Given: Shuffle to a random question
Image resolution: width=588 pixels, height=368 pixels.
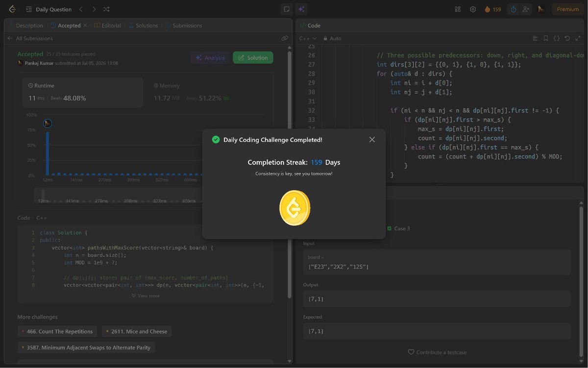Looking at the screenshot, I should pos(106,9).
